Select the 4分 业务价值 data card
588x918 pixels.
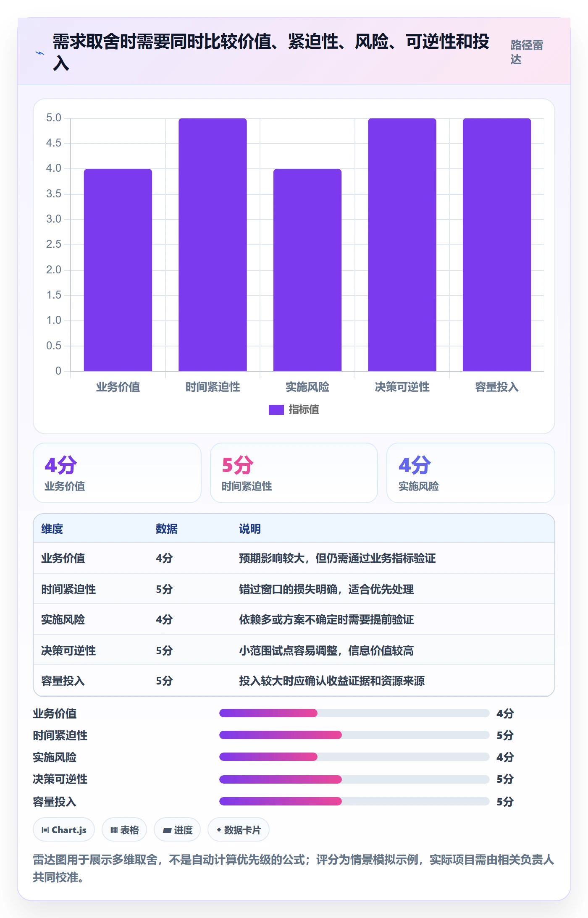pos(117,473)
